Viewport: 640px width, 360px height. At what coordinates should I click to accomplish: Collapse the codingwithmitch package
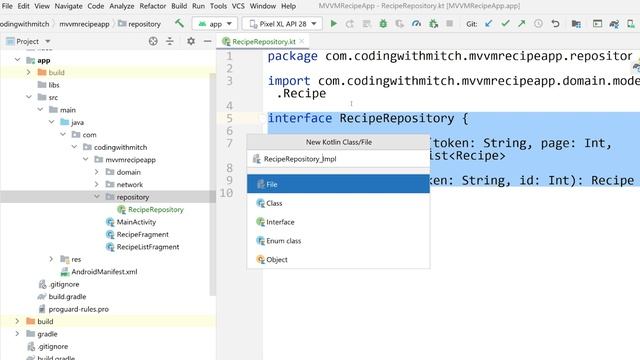point(74,147)
